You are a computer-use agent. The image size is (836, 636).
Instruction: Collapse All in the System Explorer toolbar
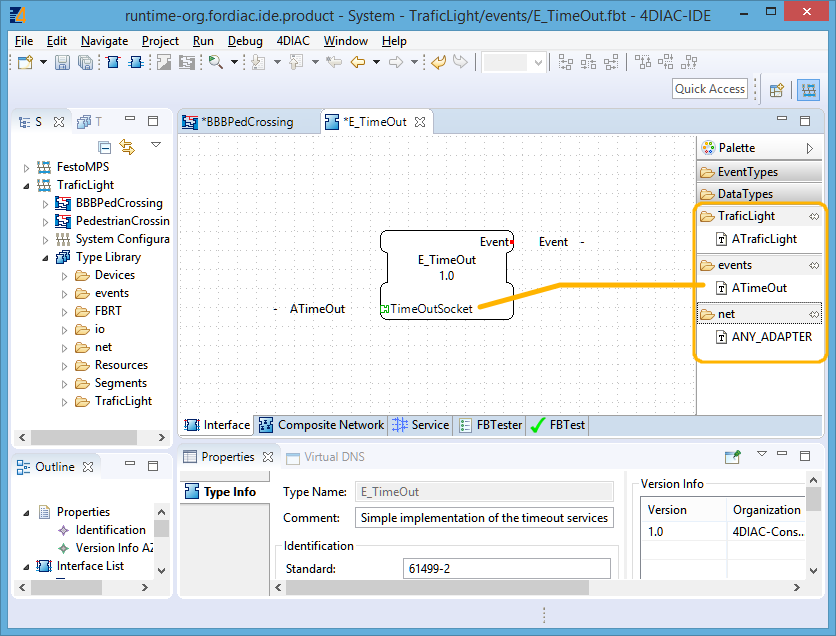pos(104,147)
